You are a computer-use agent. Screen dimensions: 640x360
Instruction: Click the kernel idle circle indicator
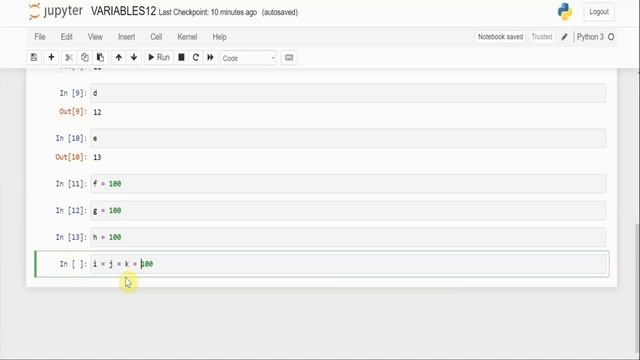pos(611,37)
